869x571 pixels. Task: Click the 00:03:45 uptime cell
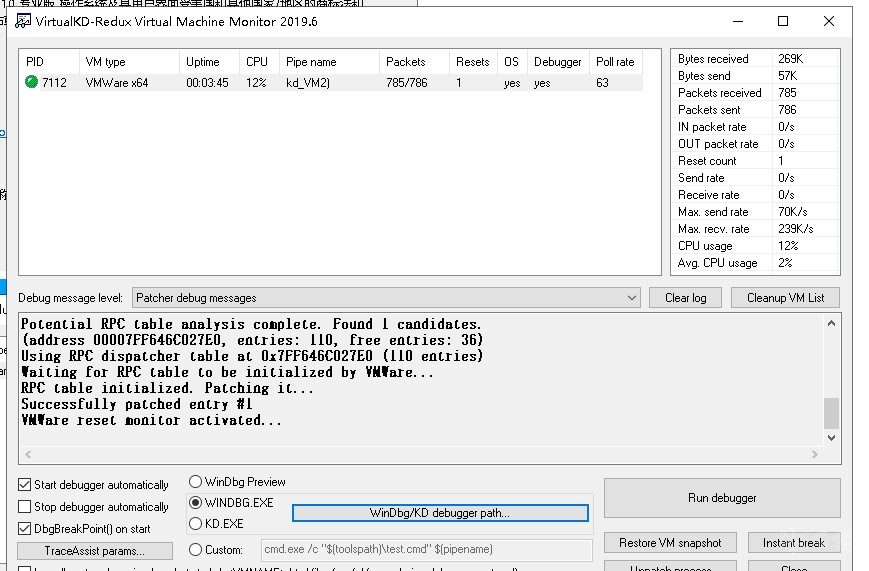[x=207, y=83]
